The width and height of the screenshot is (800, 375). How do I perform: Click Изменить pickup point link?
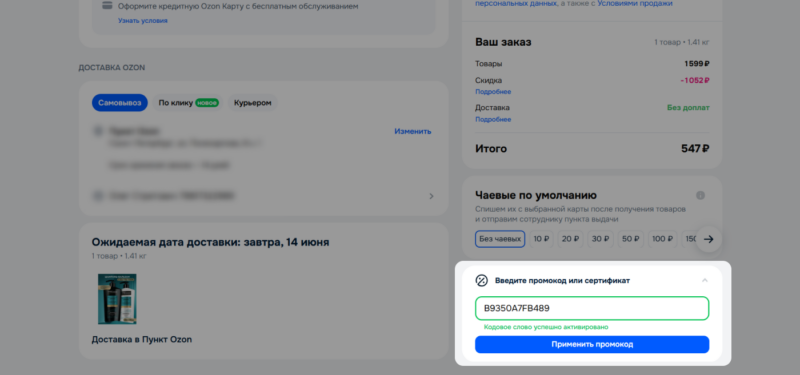pos(413,131)
